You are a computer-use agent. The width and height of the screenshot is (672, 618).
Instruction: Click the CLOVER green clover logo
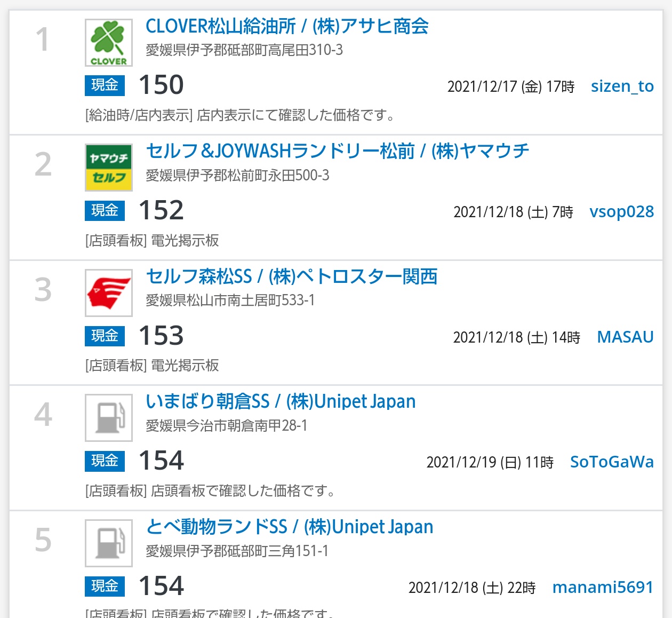(109, 43)
